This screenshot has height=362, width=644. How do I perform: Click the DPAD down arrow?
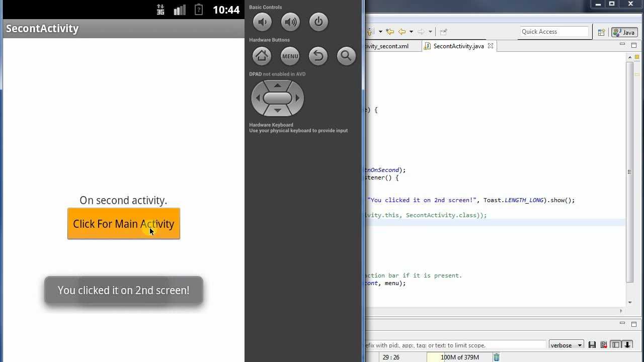pos(278,110)
